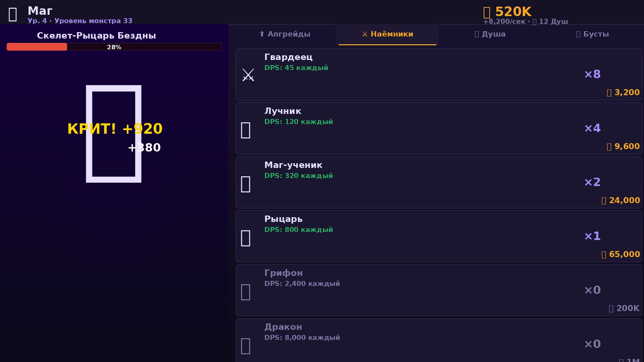Click the Грифон 200K price label
The height and width of the screenshot is (362, 644).
pos(625,308)
